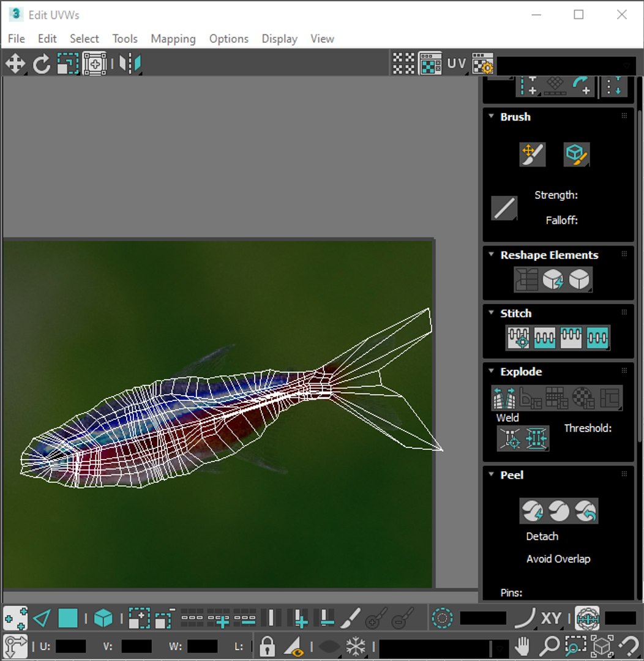This screenshot has width=644, height=661.
Task: Activate the Paint Select brush tool
Action: 350,618
